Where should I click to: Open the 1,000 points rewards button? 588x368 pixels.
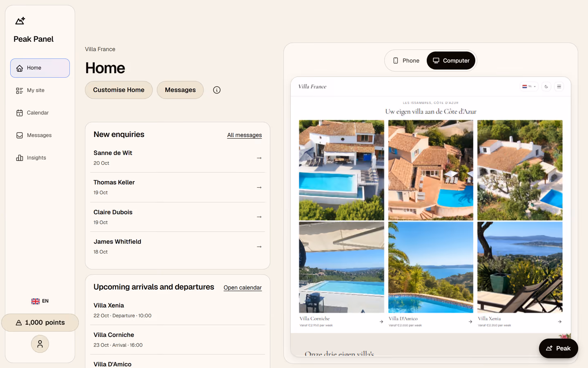click(x=40, y=323)
